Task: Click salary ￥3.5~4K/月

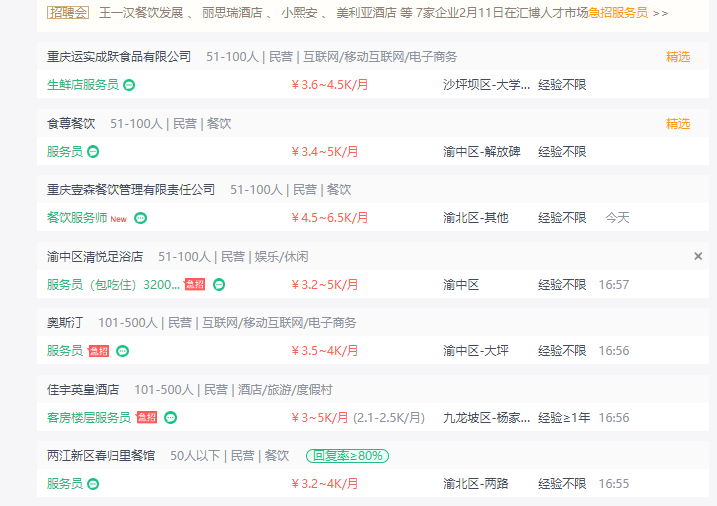Action: [x=325, y=351]
